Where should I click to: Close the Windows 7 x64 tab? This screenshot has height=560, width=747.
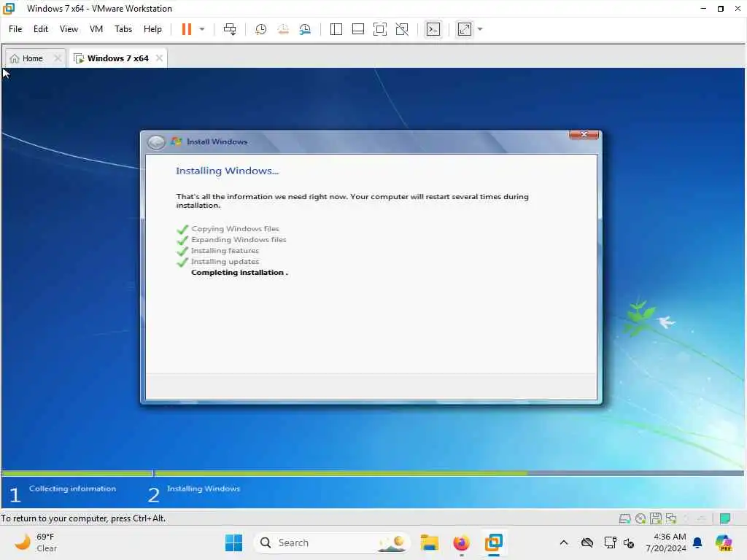point(159,58)
